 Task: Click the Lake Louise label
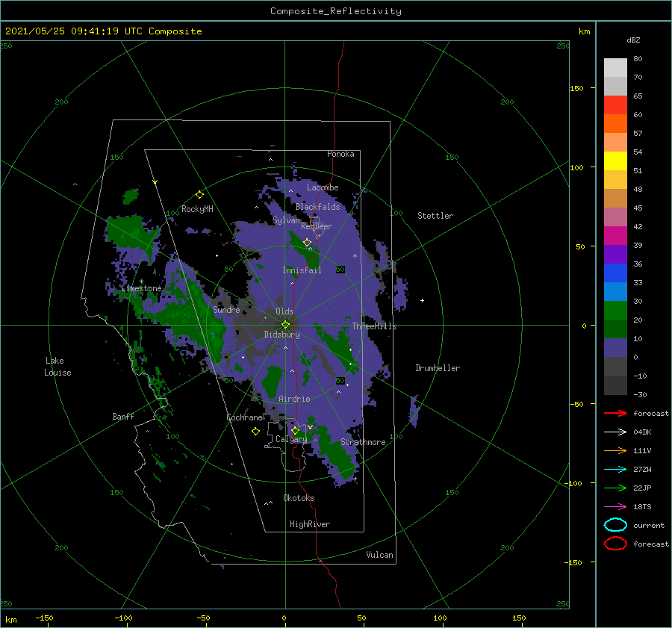tap(57, 367)
